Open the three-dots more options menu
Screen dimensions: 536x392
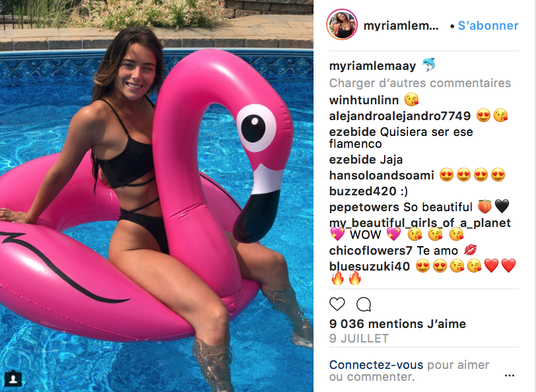click(x=510, y=376)
